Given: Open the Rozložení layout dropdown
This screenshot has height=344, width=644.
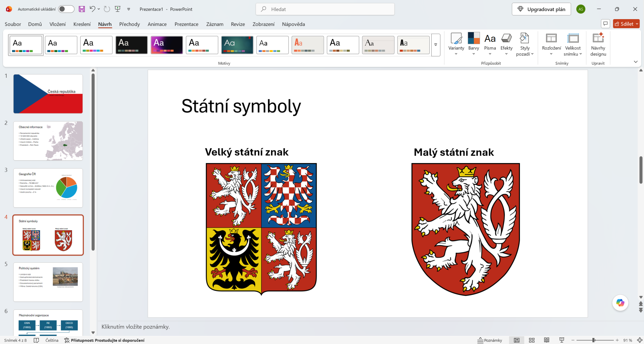Looking at the screenshot, I should click(551, 44).
